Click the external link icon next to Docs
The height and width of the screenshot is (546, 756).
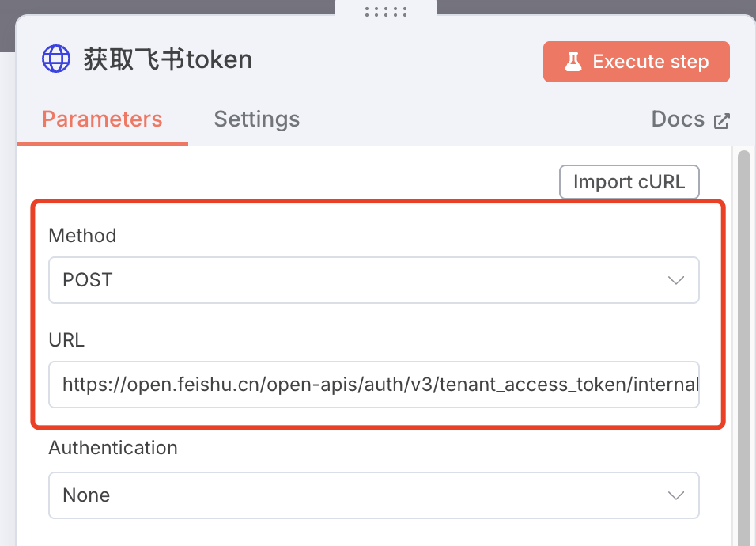(721, 121)
